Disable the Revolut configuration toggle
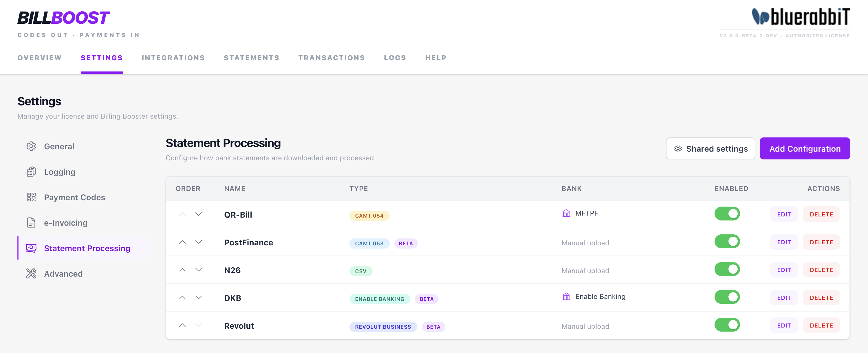Screen dimensions: 868x353 727,325
